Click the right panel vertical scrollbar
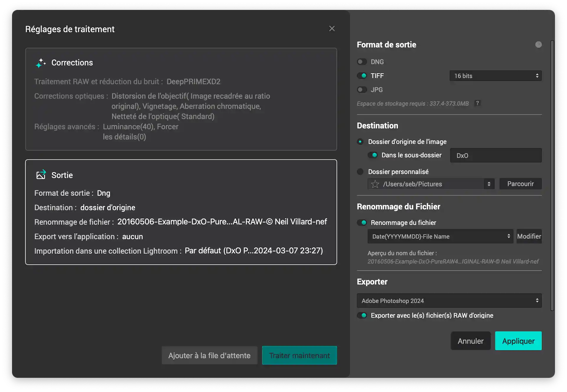This screenshot has width=567, height=392. (x=552, y=176)
